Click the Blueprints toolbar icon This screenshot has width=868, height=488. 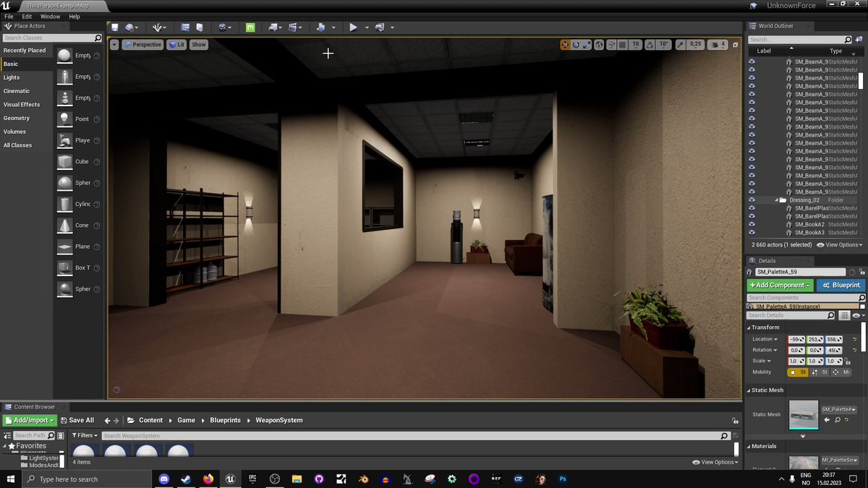tap(273, 27)
